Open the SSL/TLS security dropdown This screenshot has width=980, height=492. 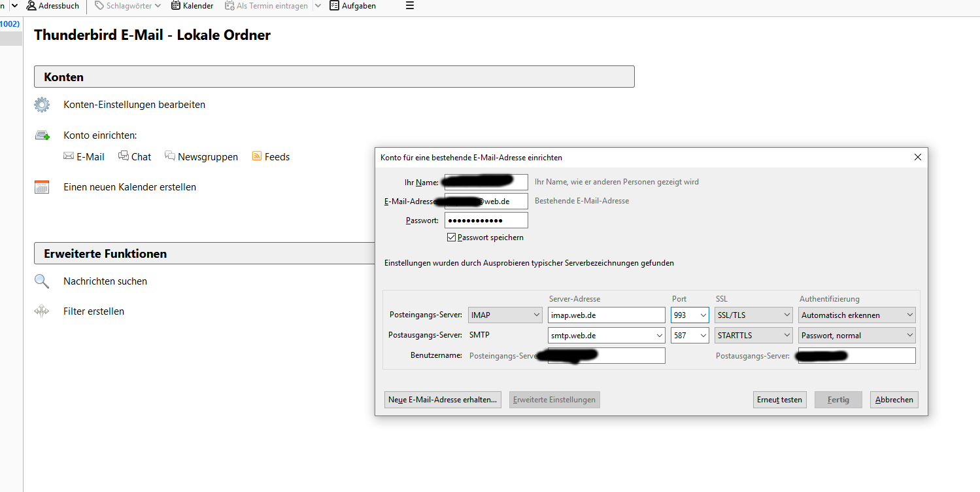point(754,315)
